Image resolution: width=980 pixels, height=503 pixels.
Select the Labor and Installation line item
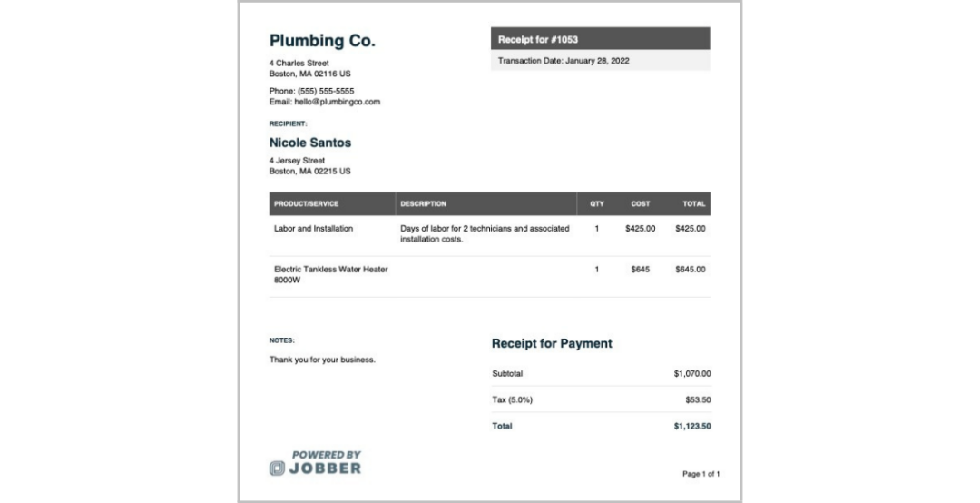(x=313, y=229)
